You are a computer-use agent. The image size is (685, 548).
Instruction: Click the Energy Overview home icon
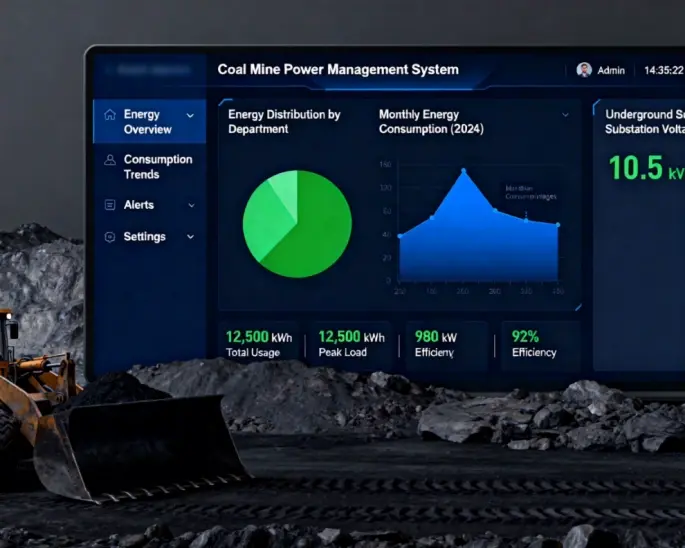point(109,115)
